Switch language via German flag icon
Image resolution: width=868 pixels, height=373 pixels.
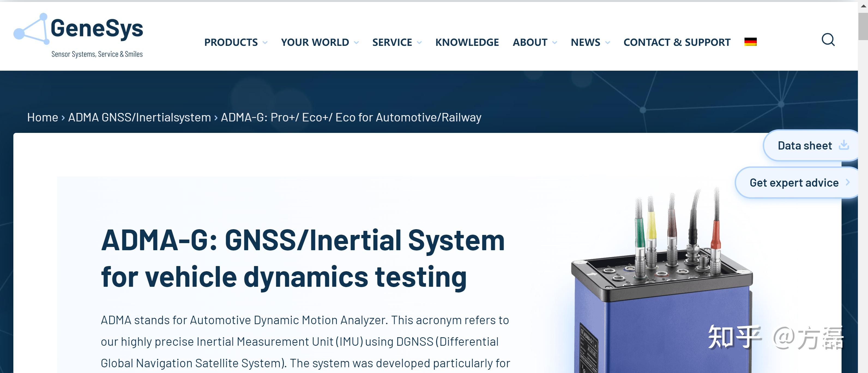pos(750,42)
